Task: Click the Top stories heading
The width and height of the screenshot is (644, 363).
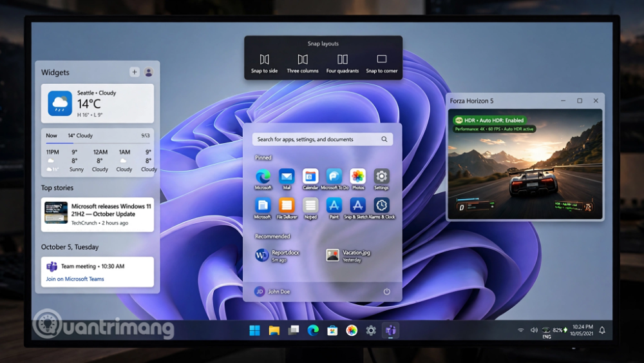Action: click(57, 188)
